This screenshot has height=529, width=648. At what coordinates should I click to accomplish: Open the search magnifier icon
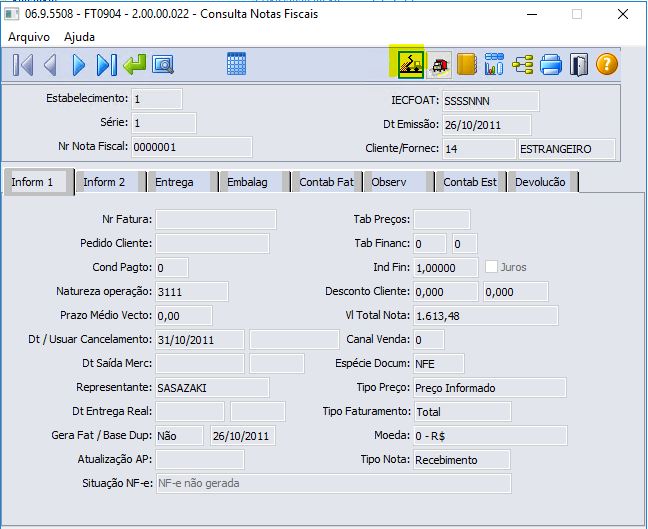(x=163, y=65)
